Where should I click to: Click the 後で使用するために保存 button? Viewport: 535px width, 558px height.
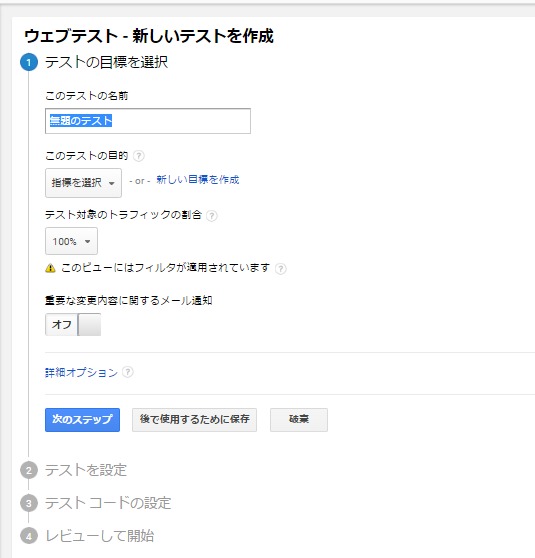click(194, 420)
